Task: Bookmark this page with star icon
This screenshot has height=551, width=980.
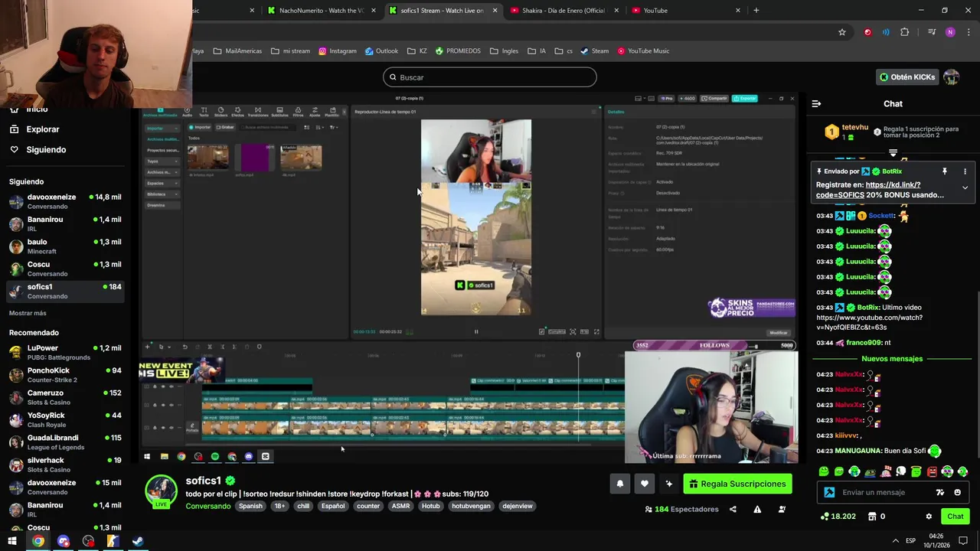Action: (x=842, y=32)
